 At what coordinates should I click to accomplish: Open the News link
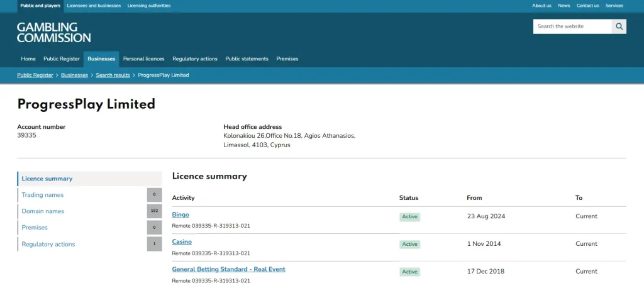coord(564,6)
